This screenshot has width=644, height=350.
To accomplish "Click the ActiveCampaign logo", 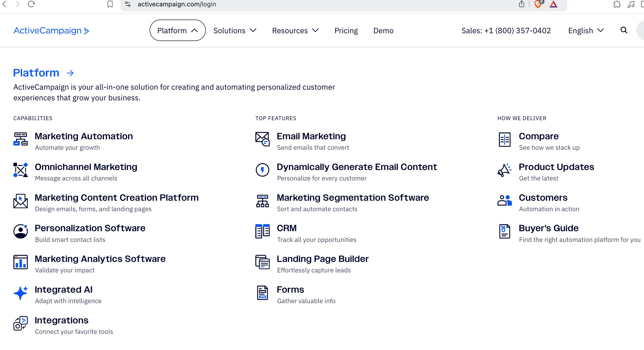I will point(51,30).
